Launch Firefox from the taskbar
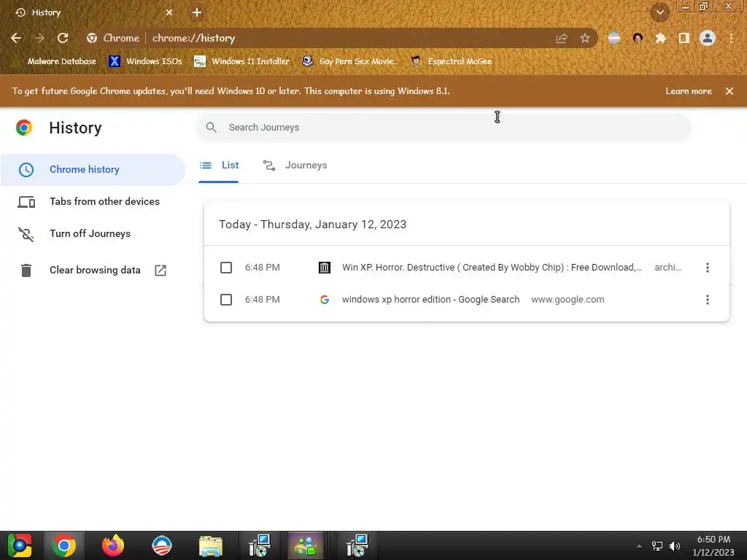 pos(113,545)
